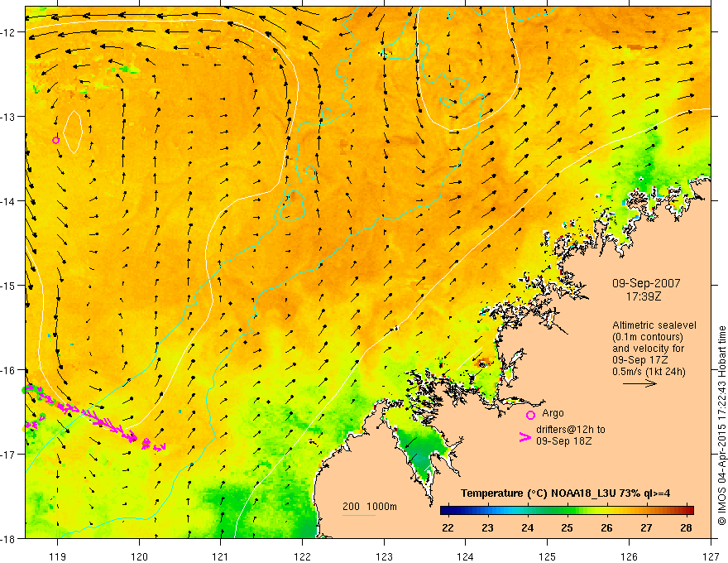Click the latitude label -17
The height and width of the screenshot is (563, 728).
point(8,455)
